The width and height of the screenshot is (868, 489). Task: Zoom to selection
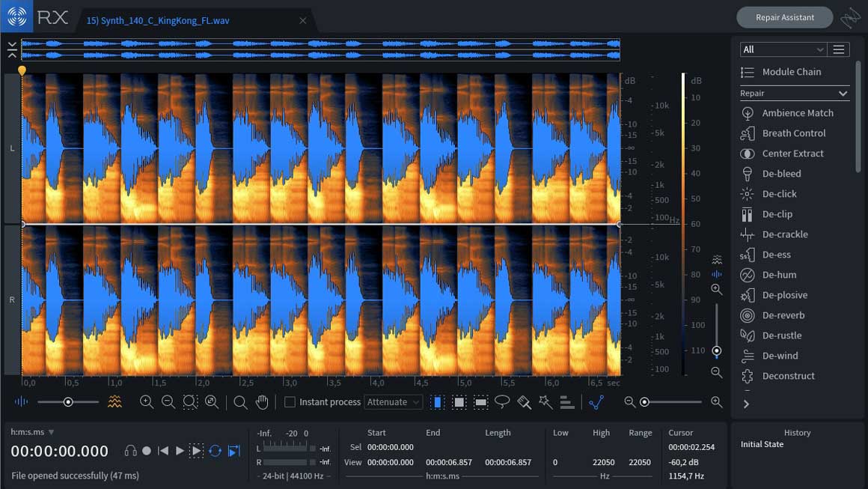point(190,402)
